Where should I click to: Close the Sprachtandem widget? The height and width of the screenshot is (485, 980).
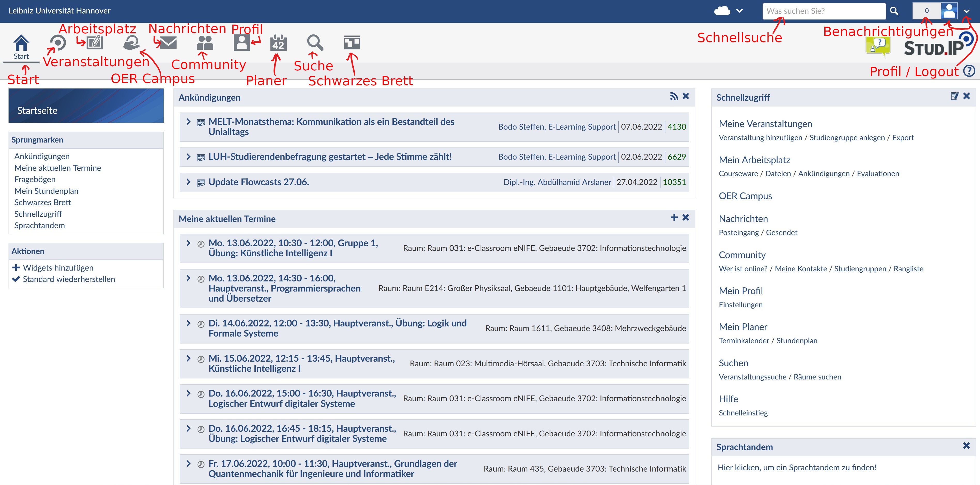[966, 445]
